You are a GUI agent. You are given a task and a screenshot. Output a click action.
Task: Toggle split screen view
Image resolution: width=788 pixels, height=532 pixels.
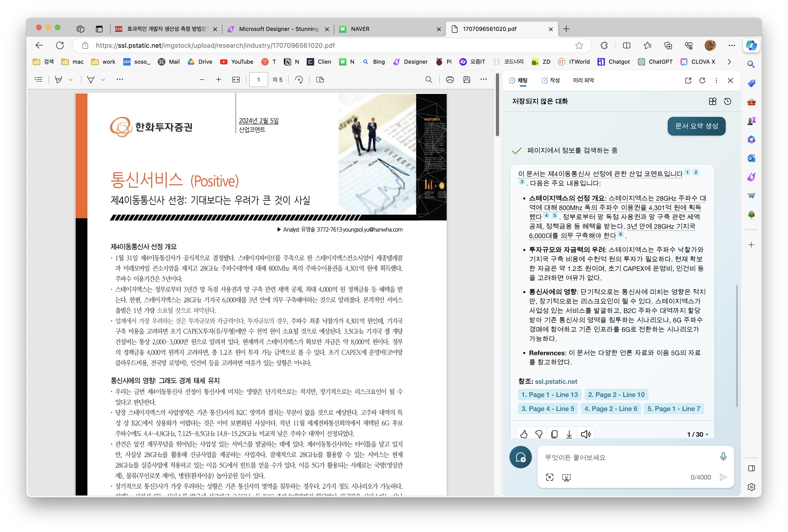point(627,45)
